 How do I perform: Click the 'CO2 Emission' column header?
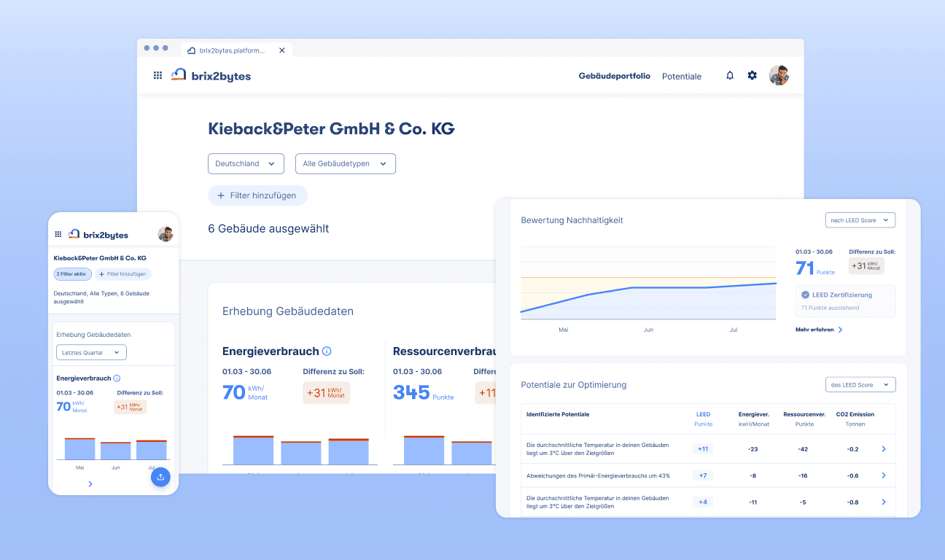click(x=855, y=414)
